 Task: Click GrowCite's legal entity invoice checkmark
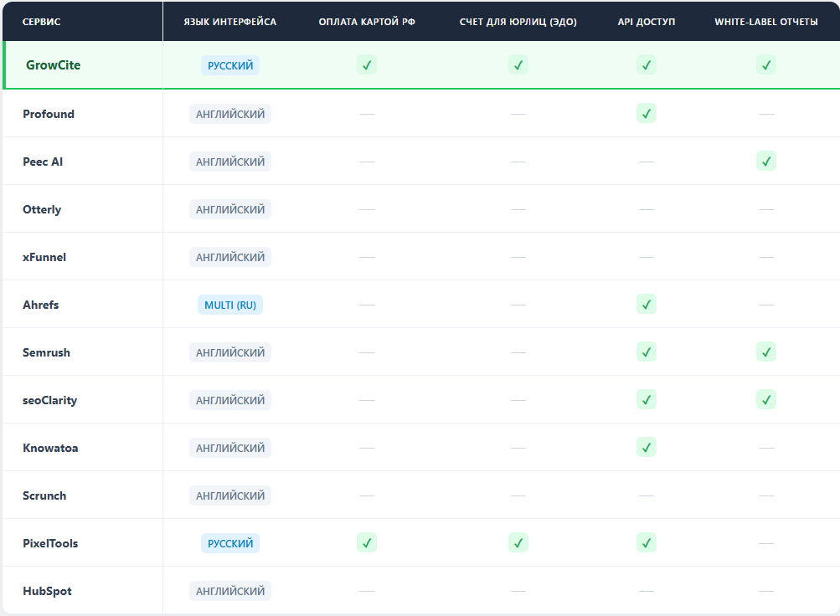[x=518, y=65]
